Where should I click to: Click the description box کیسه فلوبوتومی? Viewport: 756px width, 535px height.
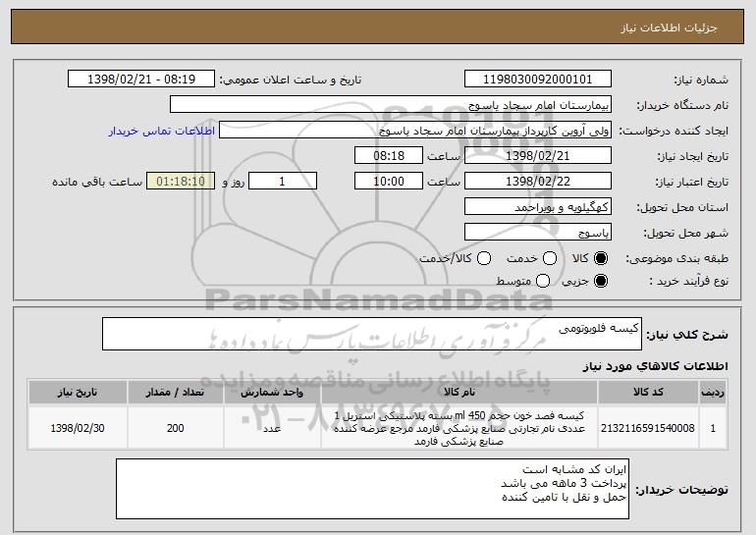(x=372, y=334)
